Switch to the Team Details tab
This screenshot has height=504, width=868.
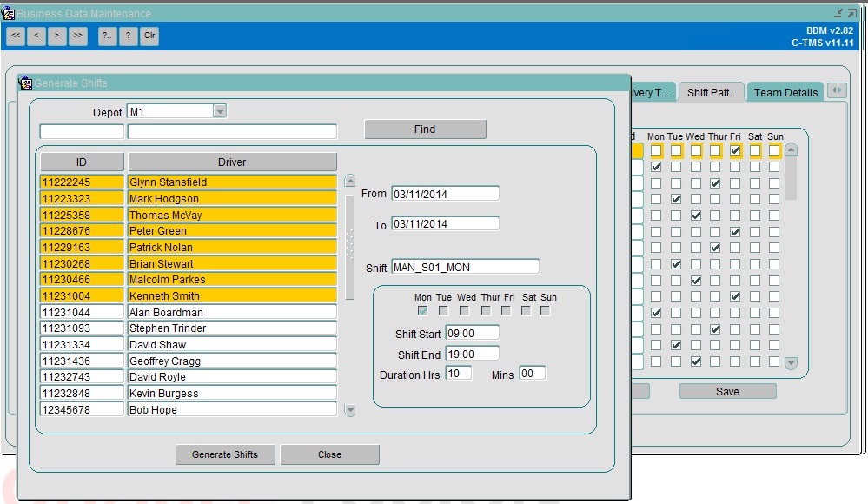tap(785, 92)
